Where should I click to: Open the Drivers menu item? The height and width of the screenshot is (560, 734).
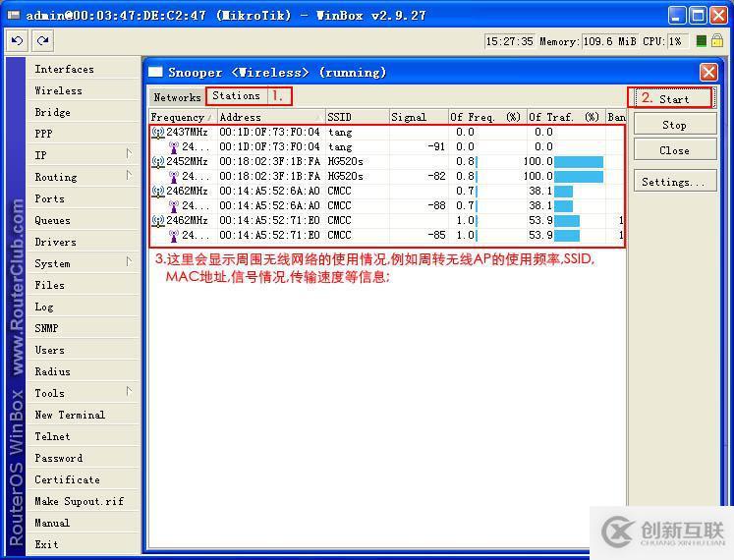84,242
